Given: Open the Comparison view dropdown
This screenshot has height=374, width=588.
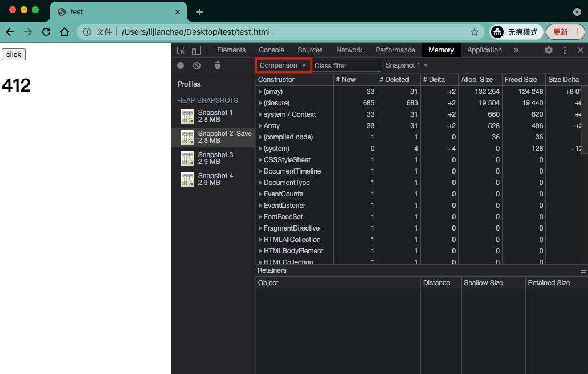Looking at the screenshot, I should (283, 65).
